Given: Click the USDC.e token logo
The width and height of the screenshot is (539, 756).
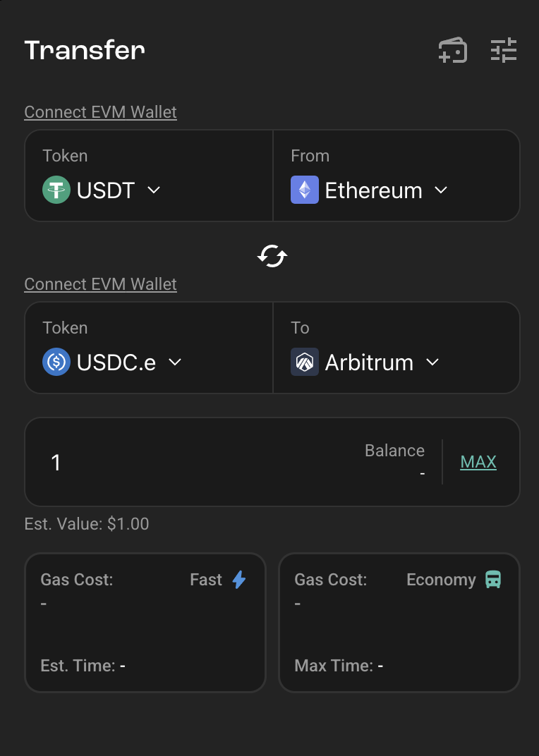Looking at the screenshot, I should pyautogui.click(x=56, y=362).
